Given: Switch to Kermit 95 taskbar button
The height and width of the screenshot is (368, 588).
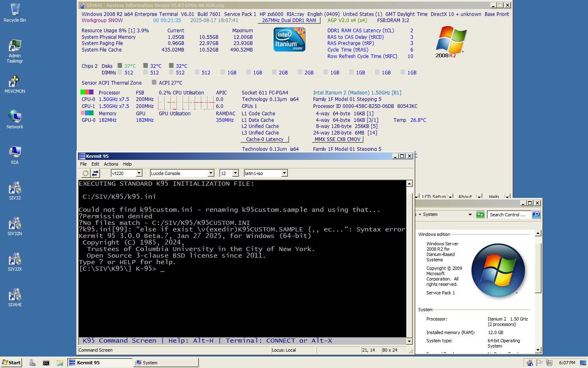Looking at the screenshot, I should point(100,363).
